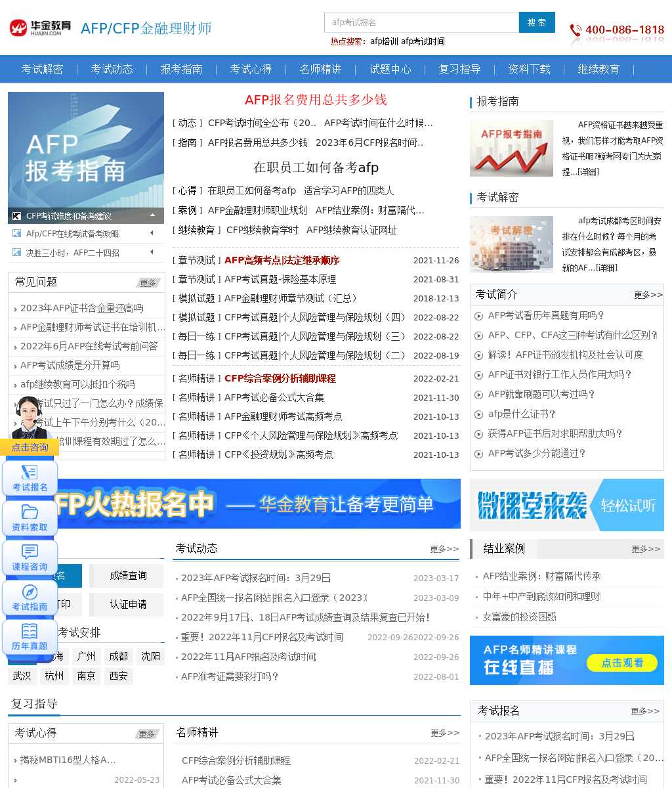Click the 搜索 search button

point(537,22)
